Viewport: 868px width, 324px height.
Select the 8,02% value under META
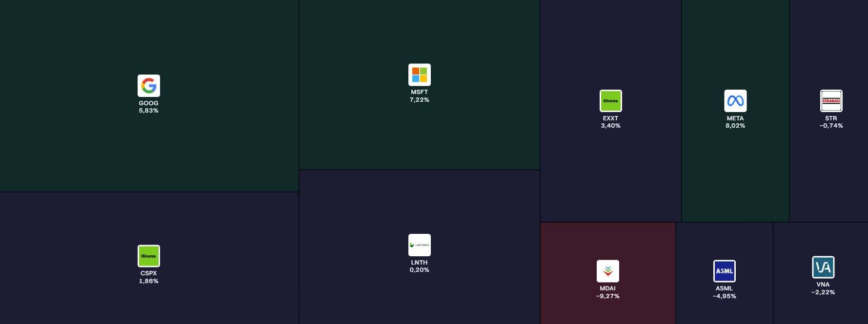click(735, 126)
